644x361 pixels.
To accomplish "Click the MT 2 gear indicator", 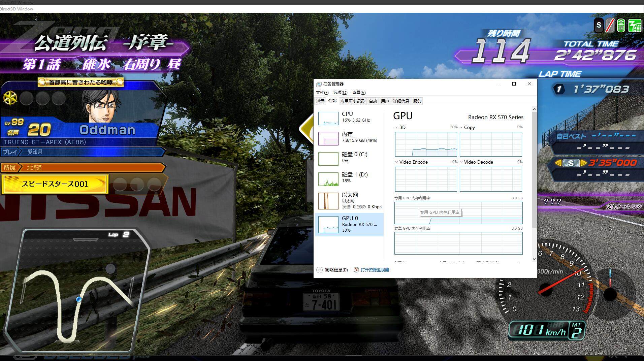I will tap(576, 330).
